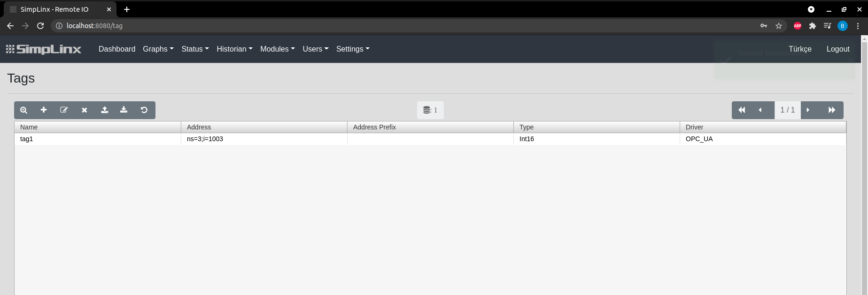Screen dimensions: 868x295
Task: Click the edit tag pencil icon
Action: (64, 110)
